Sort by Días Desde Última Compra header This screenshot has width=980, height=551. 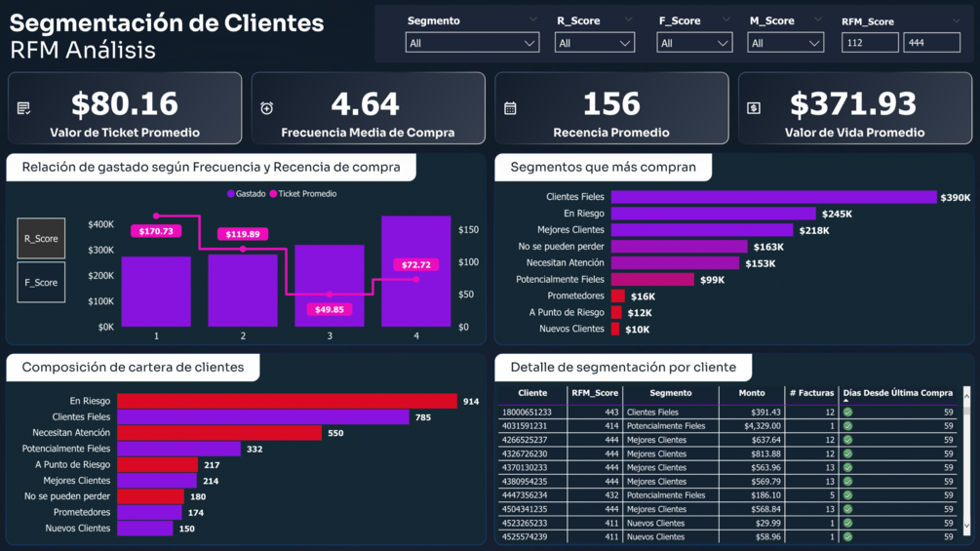[897, 393]
